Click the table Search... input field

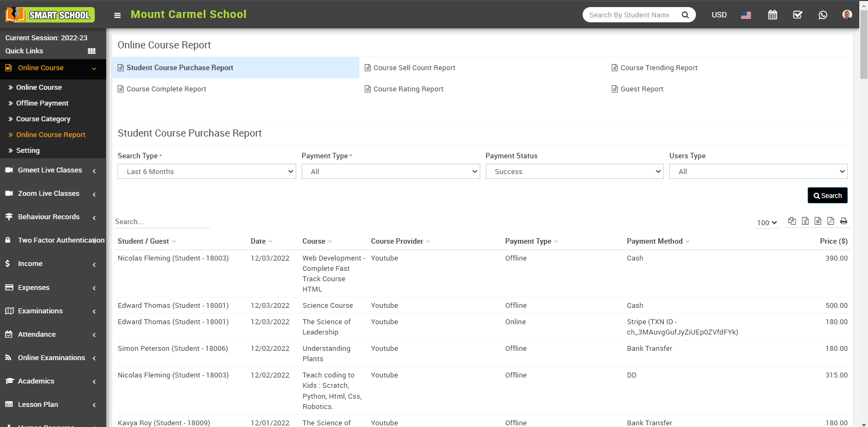[x=162, y=222]
